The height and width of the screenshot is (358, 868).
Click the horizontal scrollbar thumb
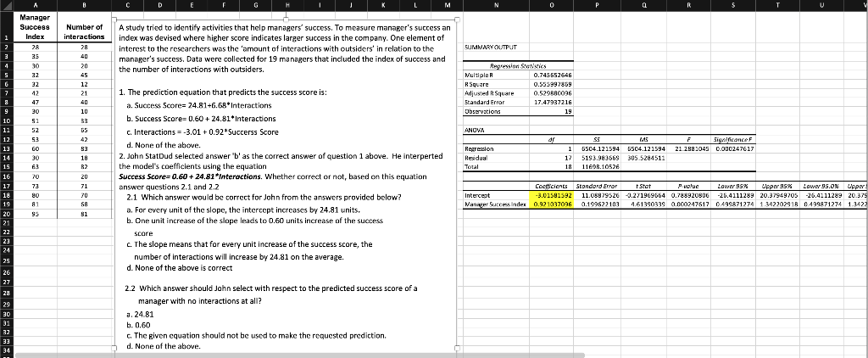[299, 355]
